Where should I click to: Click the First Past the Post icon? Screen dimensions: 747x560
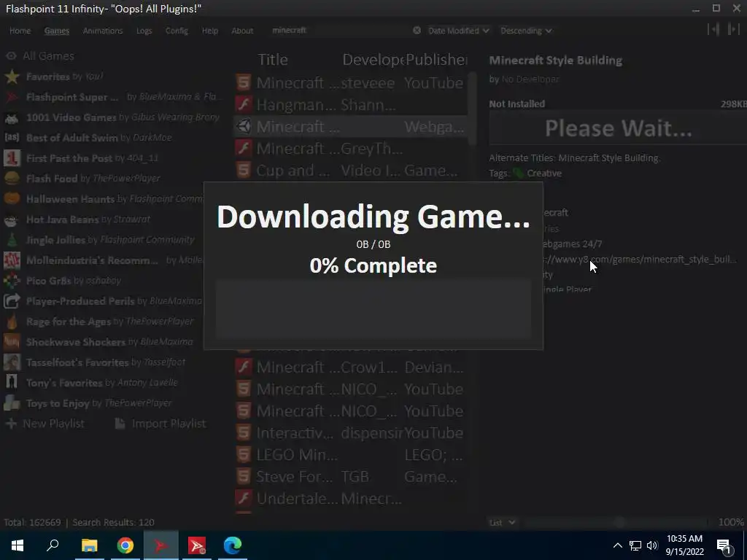click(x=12, y=158)
